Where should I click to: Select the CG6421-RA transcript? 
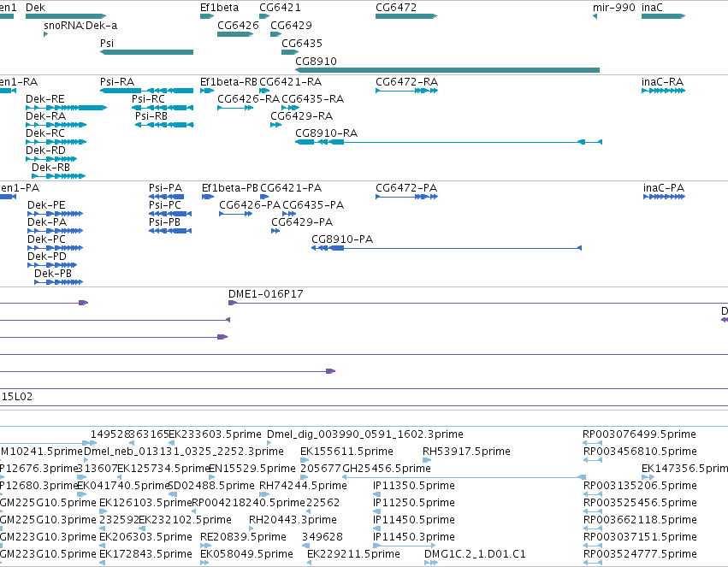click(x=264, y=91)
